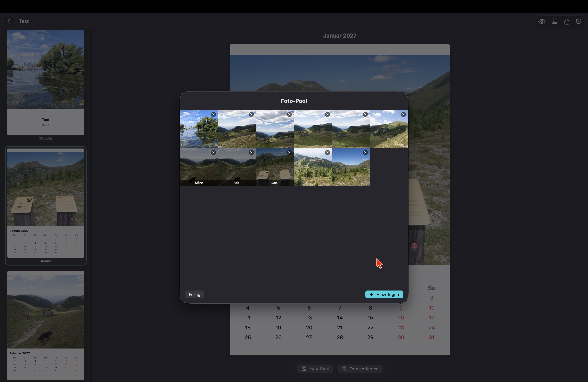Click Foto entfernen at the bottom

click(x=360, y=369)
